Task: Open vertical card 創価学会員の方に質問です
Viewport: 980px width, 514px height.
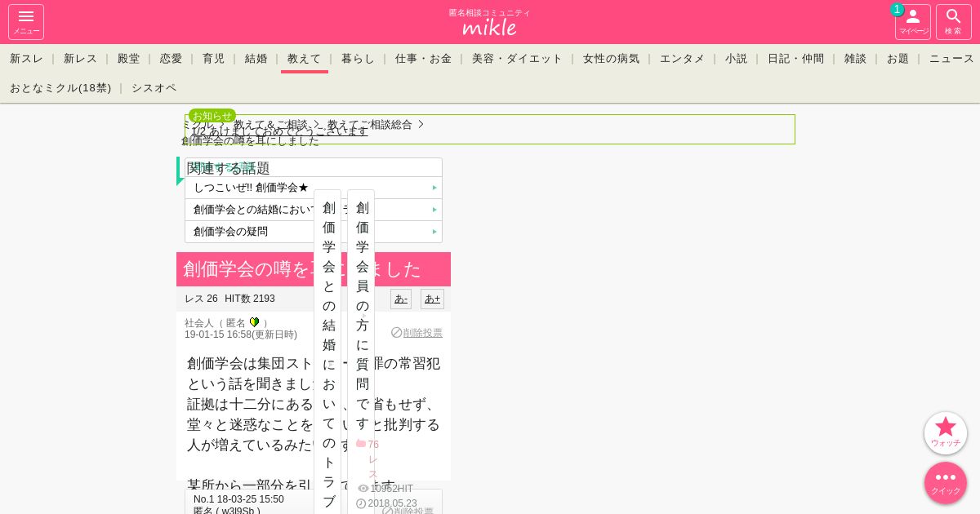Action: coord(361,352)
